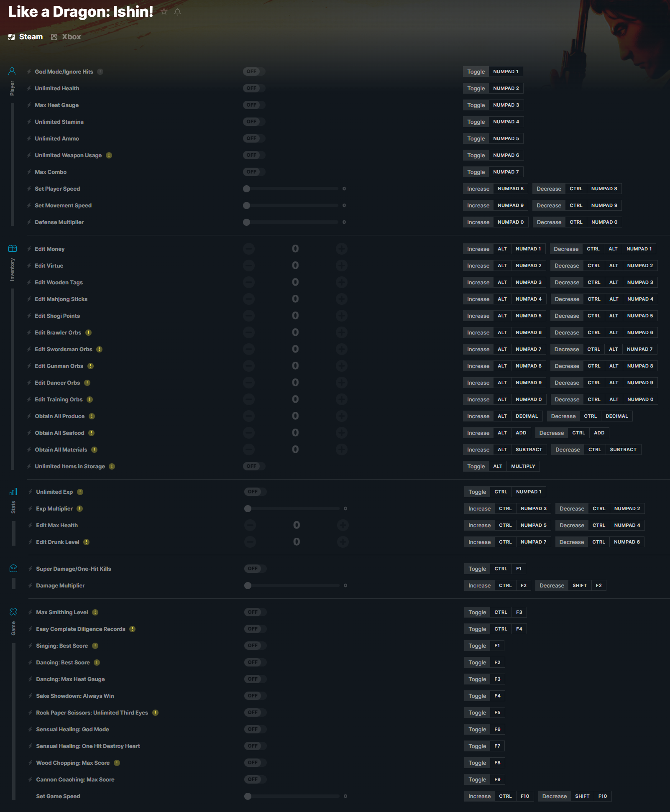Switch to the Xbox platform tab

click(x=66, y=37)
